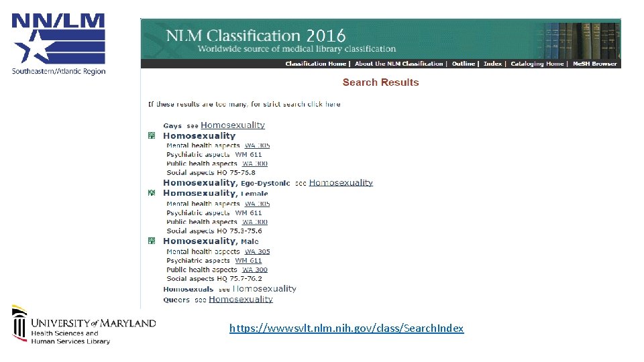Follow the Homosexuality link after Gays
This screenshot has width=644, height=362.
(233, 125)
